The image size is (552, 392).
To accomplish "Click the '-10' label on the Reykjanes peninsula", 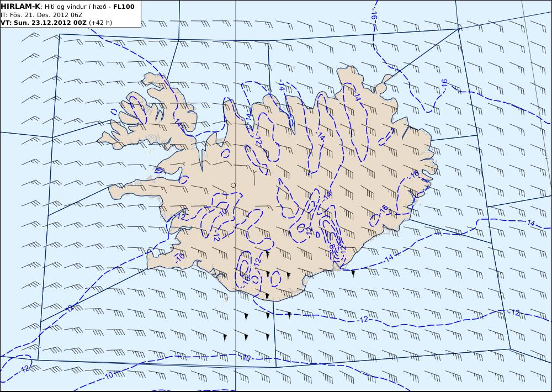I will point(180,258).
